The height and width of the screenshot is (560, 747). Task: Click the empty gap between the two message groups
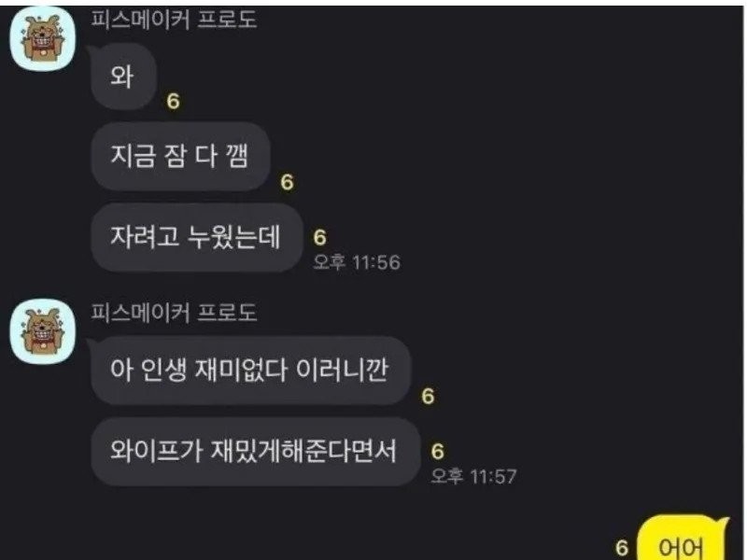(372, 286)
